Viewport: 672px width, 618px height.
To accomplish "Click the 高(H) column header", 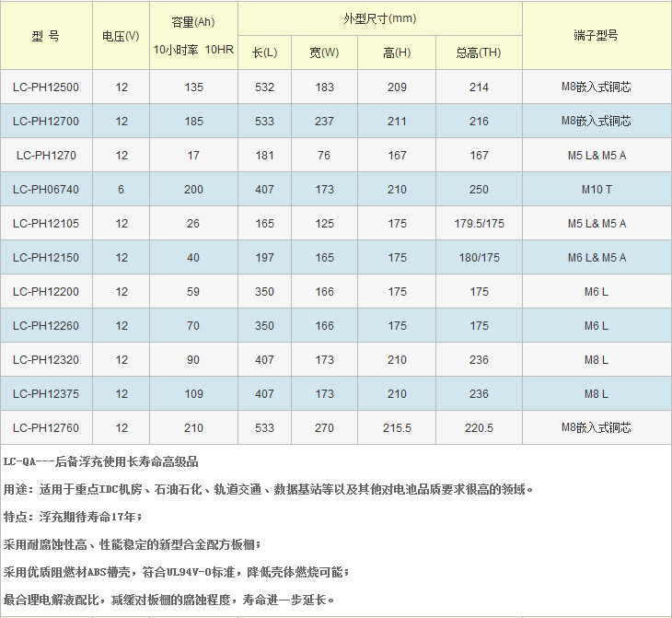I will (397, 52).
